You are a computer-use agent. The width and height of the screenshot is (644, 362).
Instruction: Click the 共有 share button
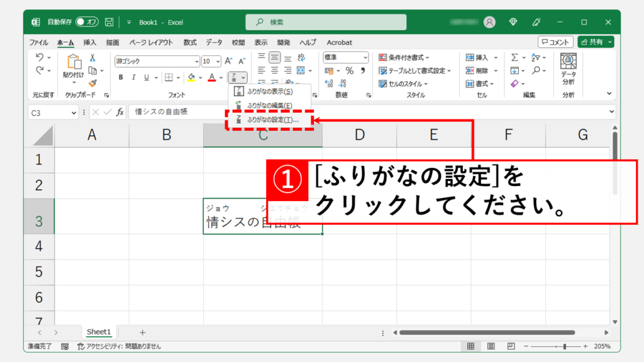595,42
